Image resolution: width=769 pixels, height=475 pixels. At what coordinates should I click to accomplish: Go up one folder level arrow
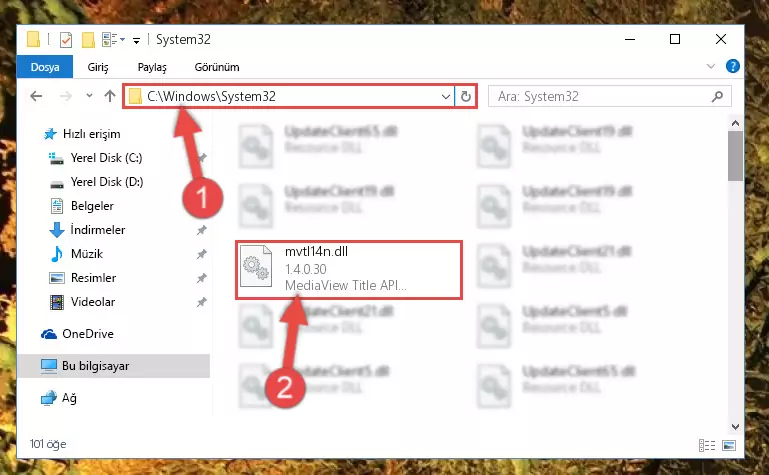110,96
